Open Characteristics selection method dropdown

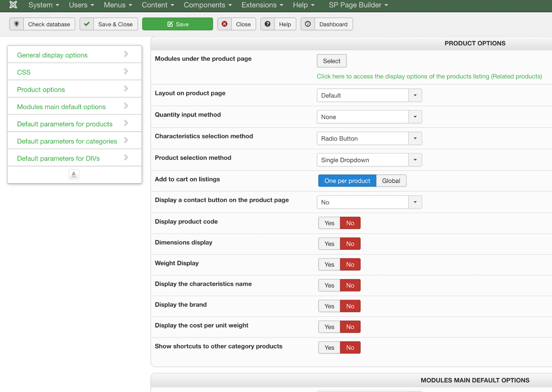(369, 138)
